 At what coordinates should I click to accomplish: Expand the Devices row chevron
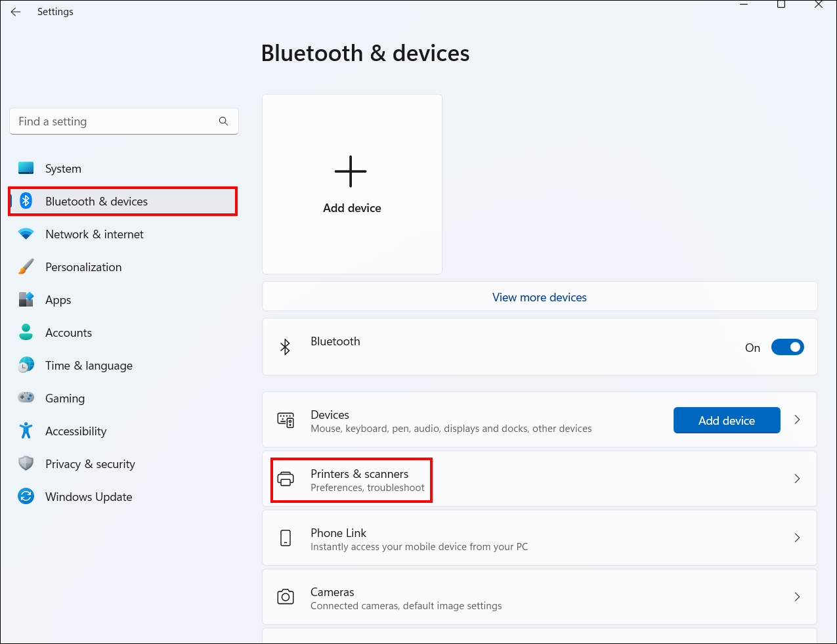click(797, 419)
